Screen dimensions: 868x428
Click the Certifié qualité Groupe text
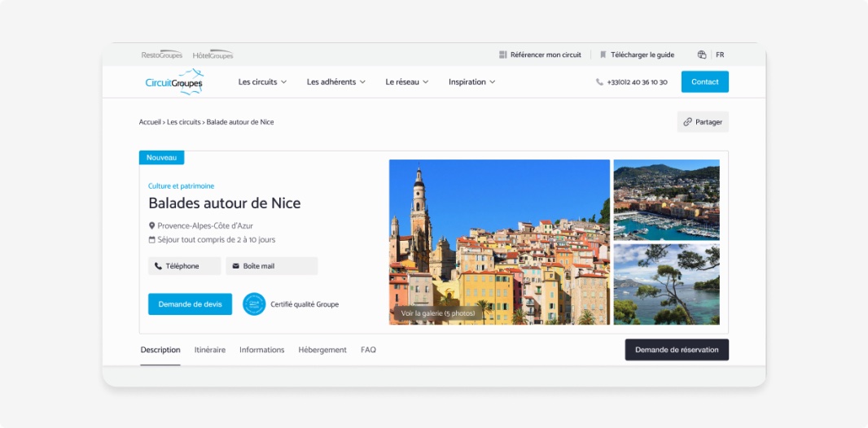[x=305, y=304]
